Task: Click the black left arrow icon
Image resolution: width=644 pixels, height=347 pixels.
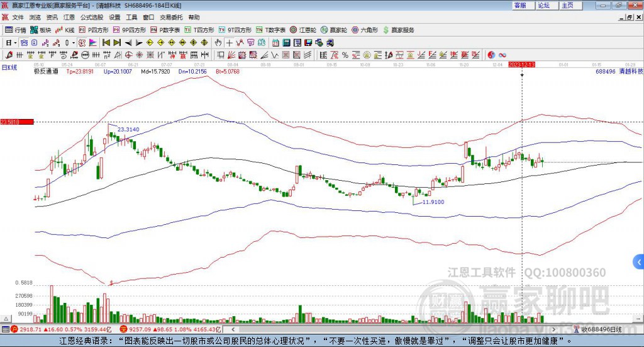Action: pos(128,43)
